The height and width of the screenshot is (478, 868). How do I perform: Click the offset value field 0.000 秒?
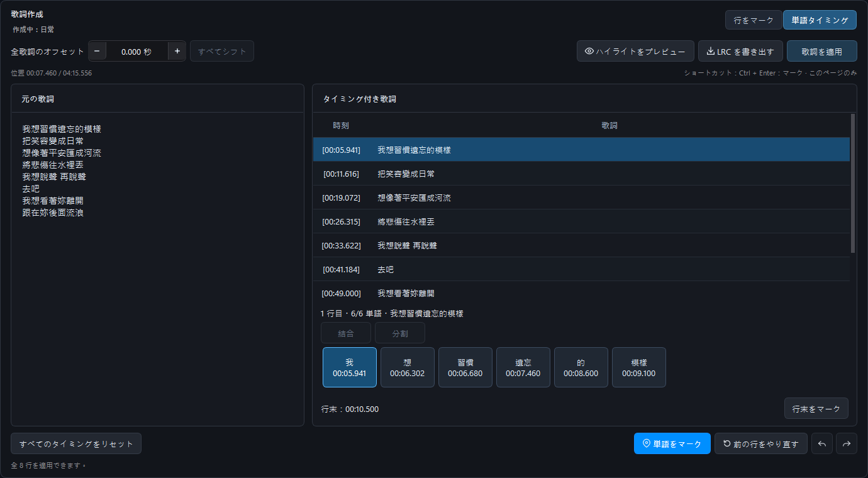point(137,52)
